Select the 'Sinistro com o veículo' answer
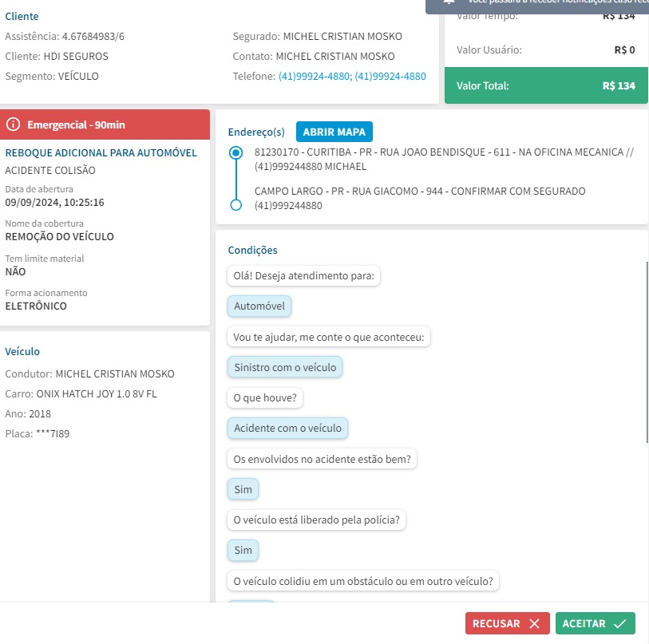This screenshot has width=649, height=644. [x=285, y=367]
